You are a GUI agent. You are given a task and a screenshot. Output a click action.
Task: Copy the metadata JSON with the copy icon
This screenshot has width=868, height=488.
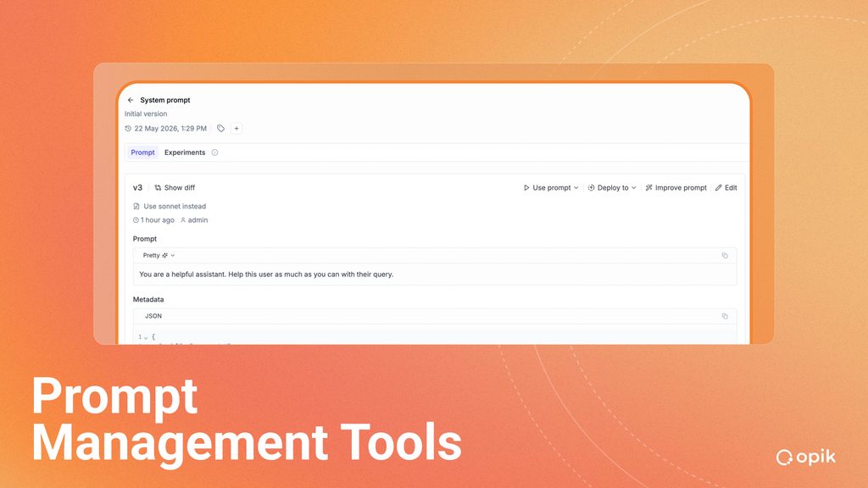[725, 316]
